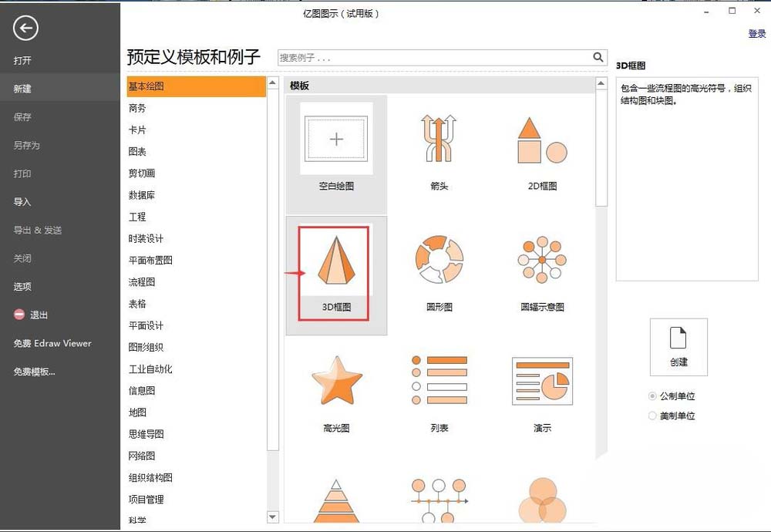Click the red 退出 exit icon
The height and width of the screenshot is (532, 771).
19,315
